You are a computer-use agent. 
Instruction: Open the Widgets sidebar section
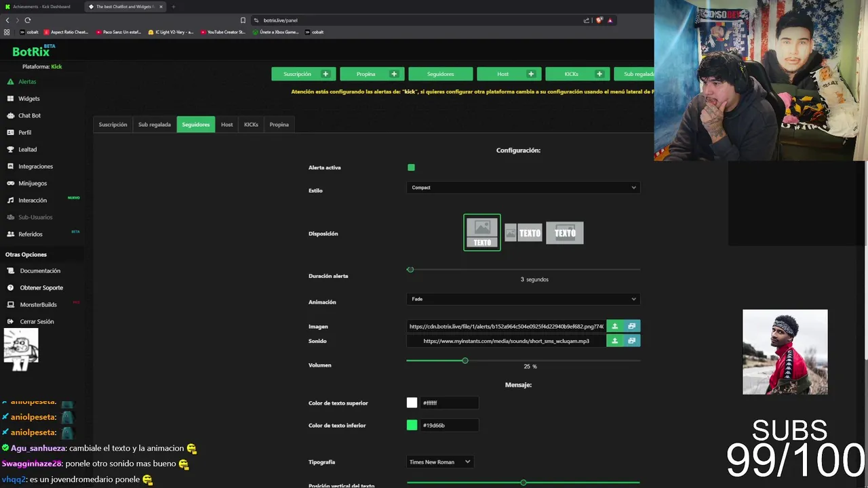tap(28, 98)
